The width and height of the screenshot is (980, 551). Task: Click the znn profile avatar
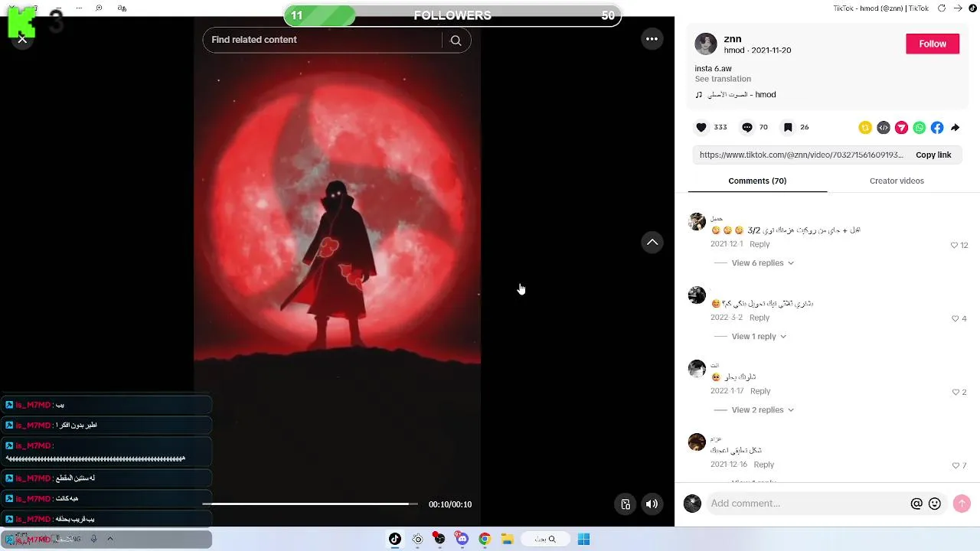tap(706, 44)
